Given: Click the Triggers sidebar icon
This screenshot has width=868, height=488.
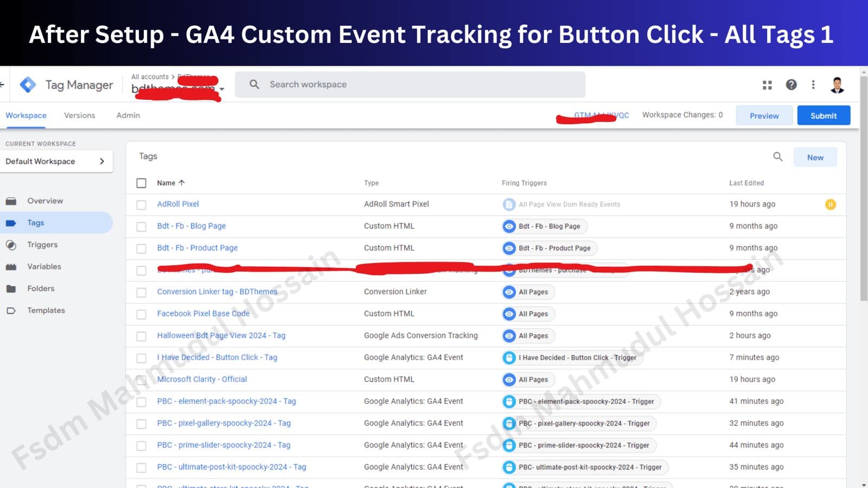Looking at the screenshot, I should [11, 245].
